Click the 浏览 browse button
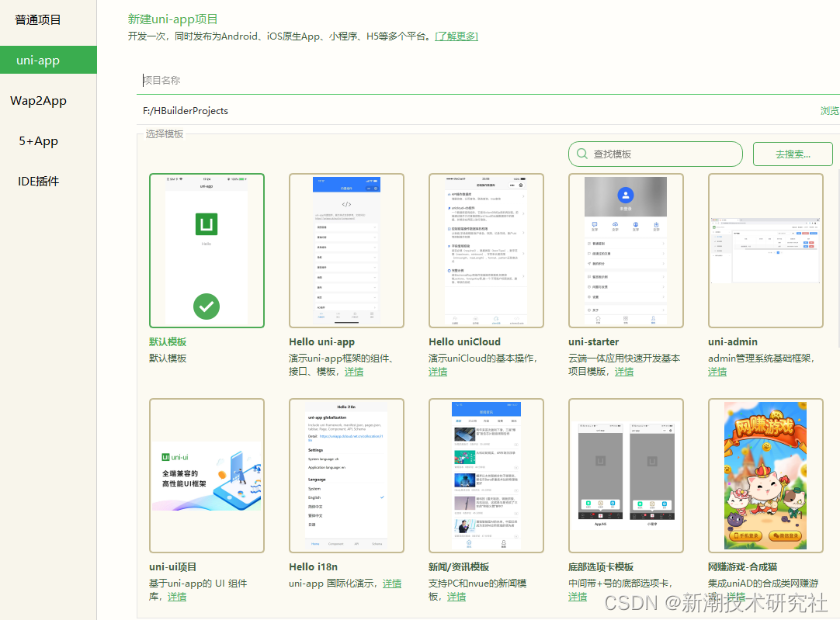This screenshot has width=840, height=620. (x=829, y=111)
